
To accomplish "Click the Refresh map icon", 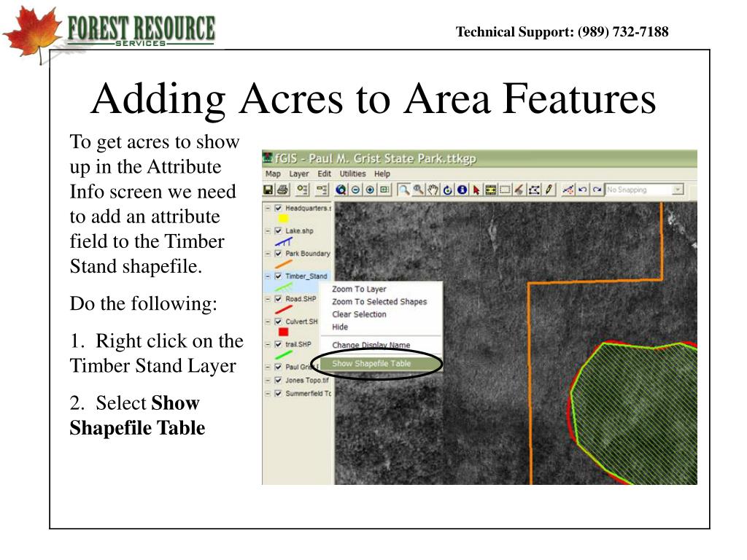I will (447, 190).
